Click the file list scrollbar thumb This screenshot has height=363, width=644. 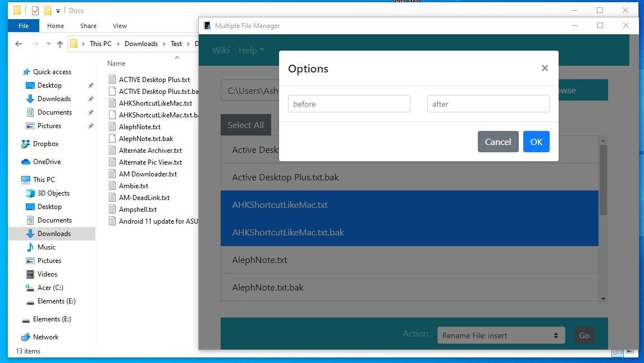pyautogui.click(x=603, y=180)
